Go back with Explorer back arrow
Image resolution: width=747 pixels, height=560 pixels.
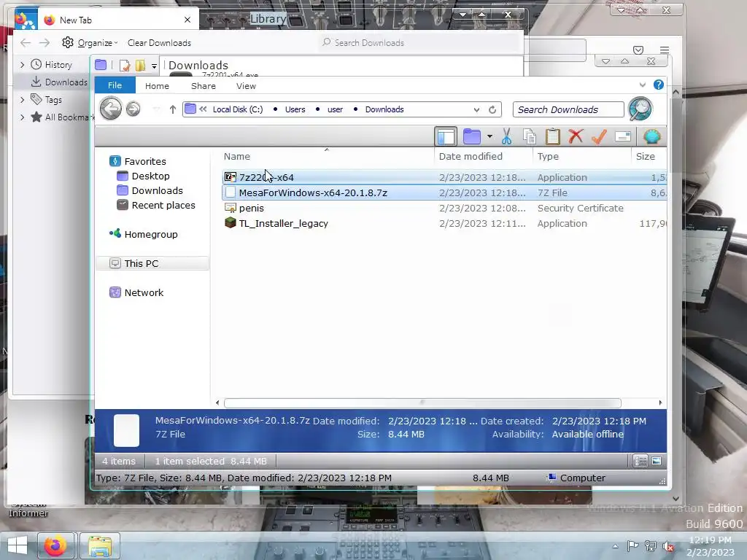coord(111,109)
